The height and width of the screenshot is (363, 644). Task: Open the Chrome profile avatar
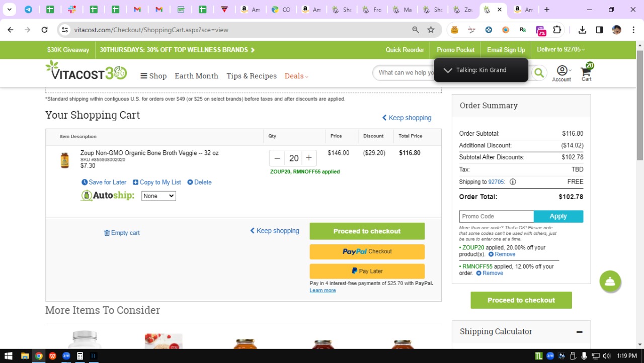tap(616, 30)
